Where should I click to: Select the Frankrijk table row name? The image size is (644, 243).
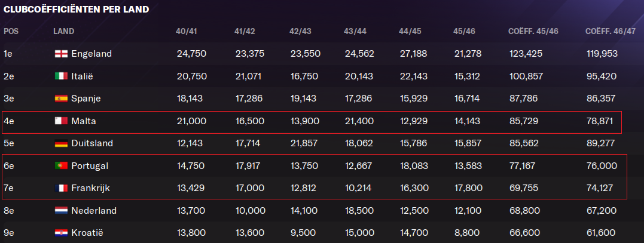(91, 188)
